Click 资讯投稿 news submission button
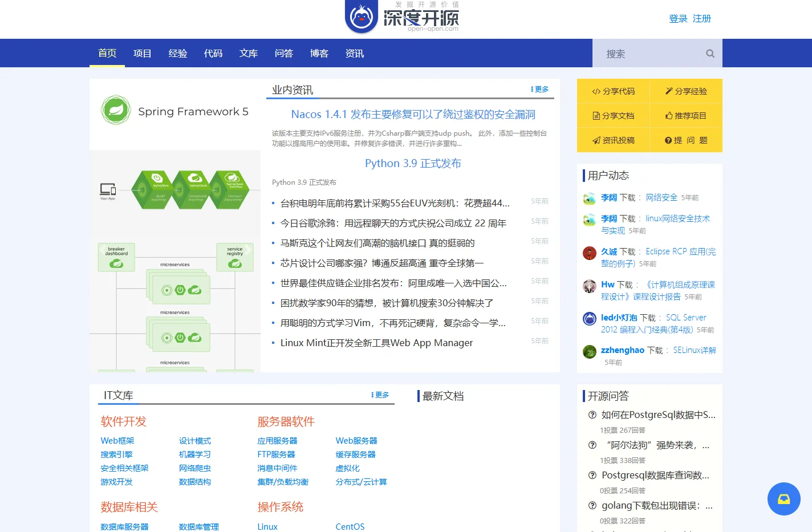This screenshot has width=812, height=532. click(613, 140)
